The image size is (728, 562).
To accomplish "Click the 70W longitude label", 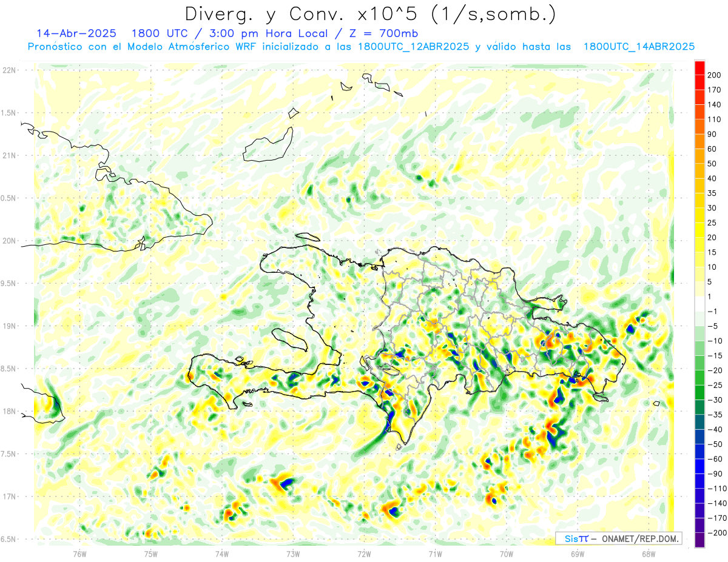I will tap(507, 554).
